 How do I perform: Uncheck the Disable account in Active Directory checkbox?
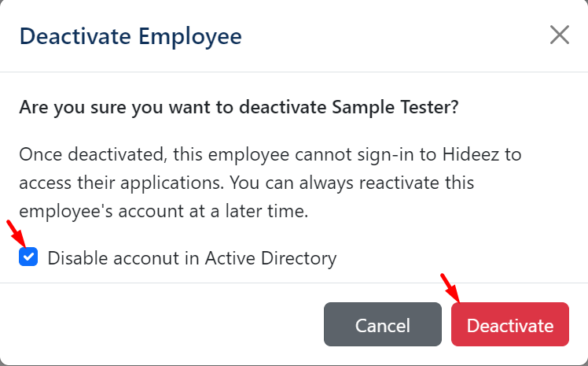tap(28, 257)
